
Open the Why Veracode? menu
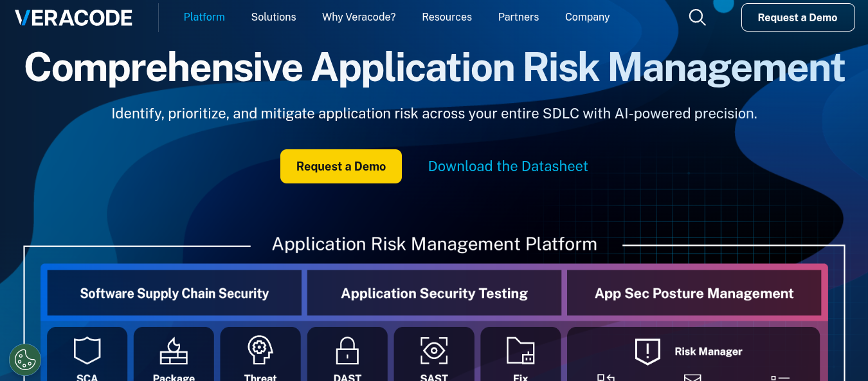359,17
